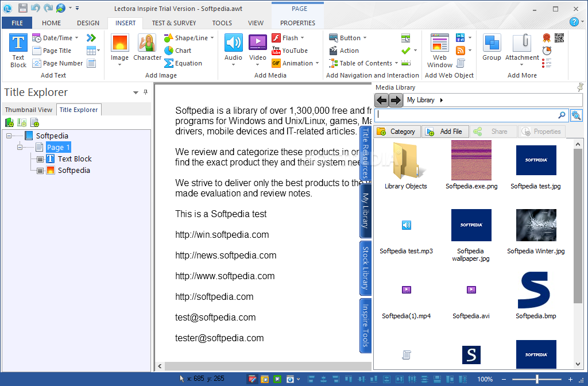
Task: Insert social media share object
Action: pyautogui.click(x=460, y=38)
